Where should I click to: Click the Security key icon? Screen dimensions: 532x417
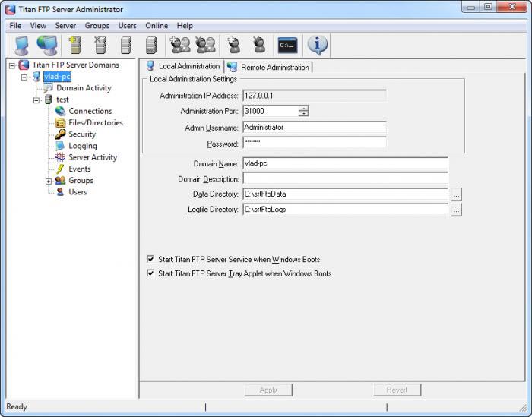tap(60, 134)
